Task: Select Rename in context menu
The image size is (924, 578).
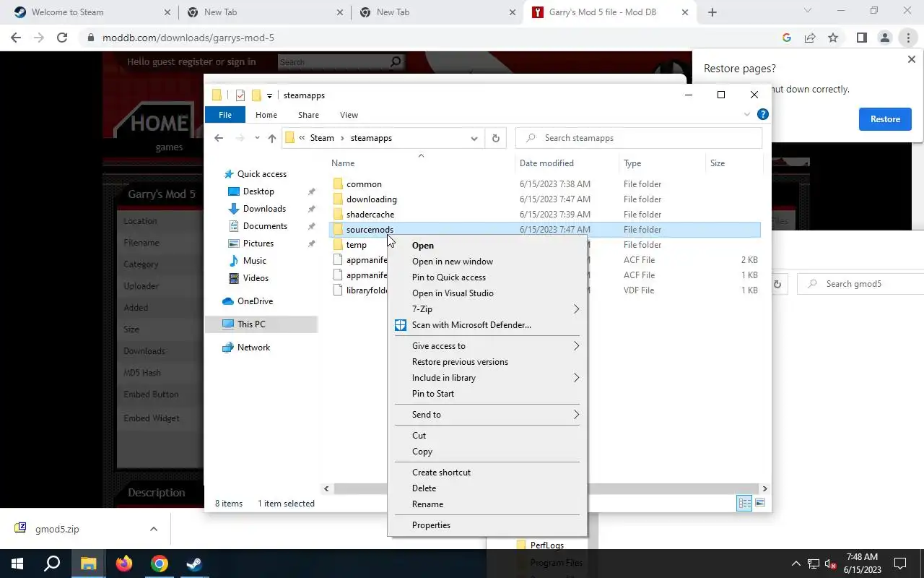Action: pyautogui.click(x=487, y=504)
